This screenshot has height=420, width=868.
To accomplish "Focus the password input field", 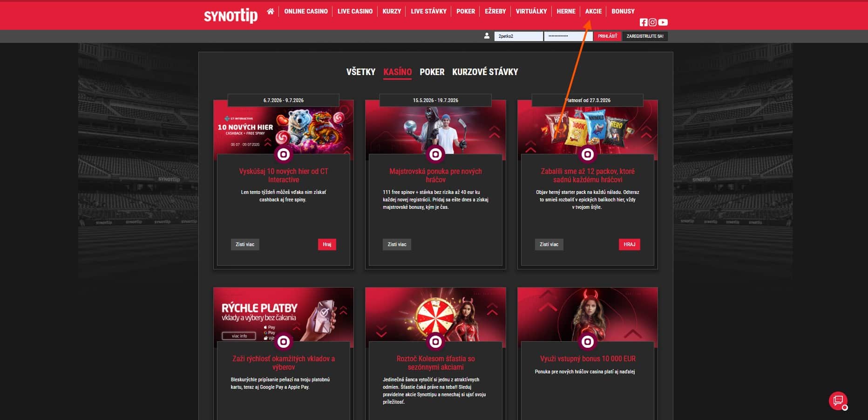I will point(568,36).
